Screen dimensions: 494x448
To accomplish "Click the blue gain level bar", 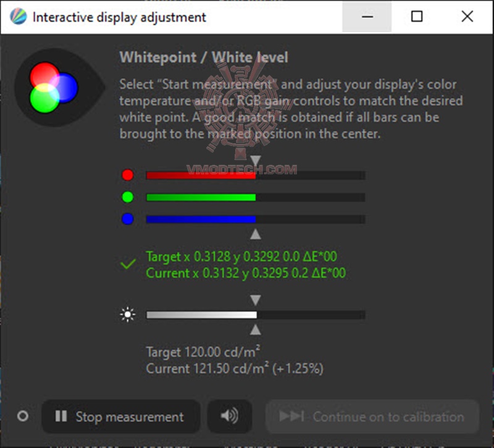I will 256,219.
